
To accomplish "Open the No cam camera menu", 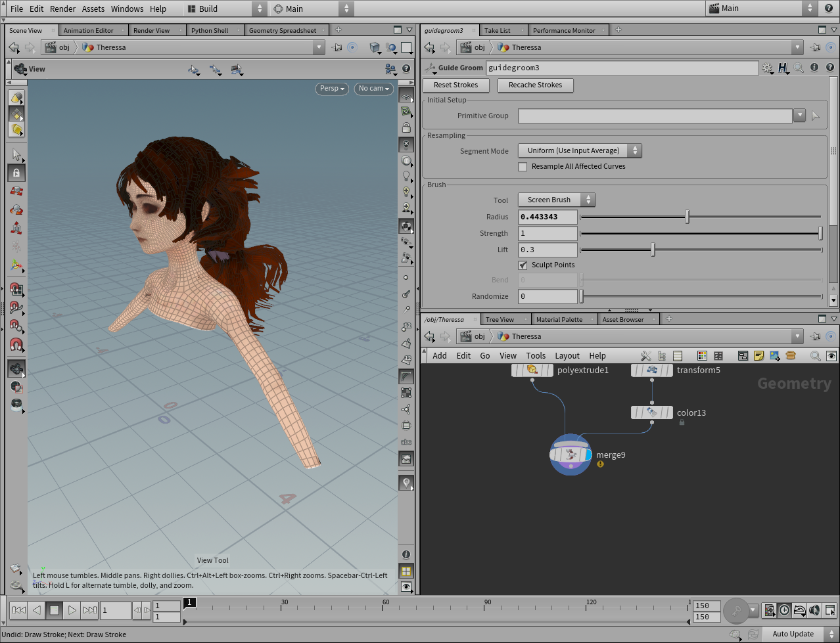I will 374,88.
